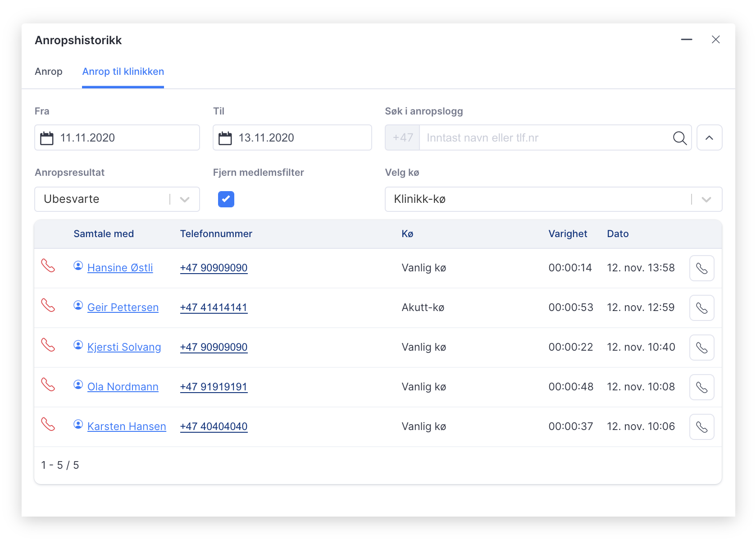Click the +47 country code prefix
This screenshot has width=756, height=540.
[402, 137]
